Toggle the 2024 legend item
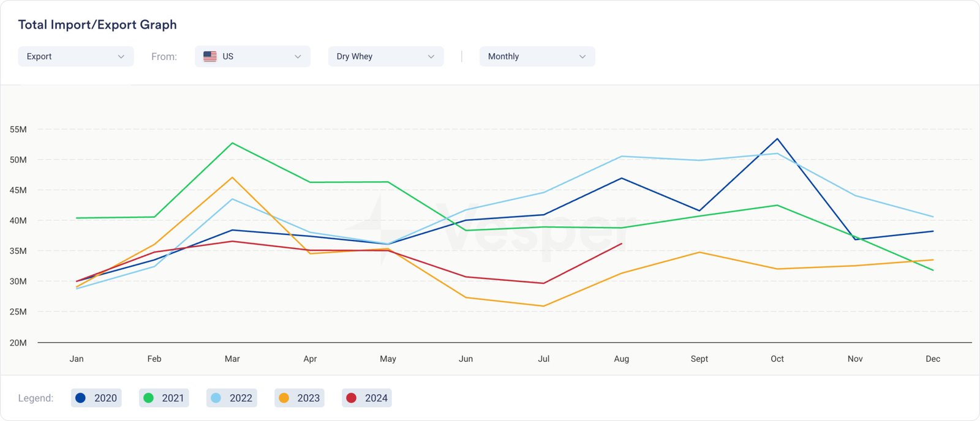Screen dimensions: 980x421 [367, 398]
